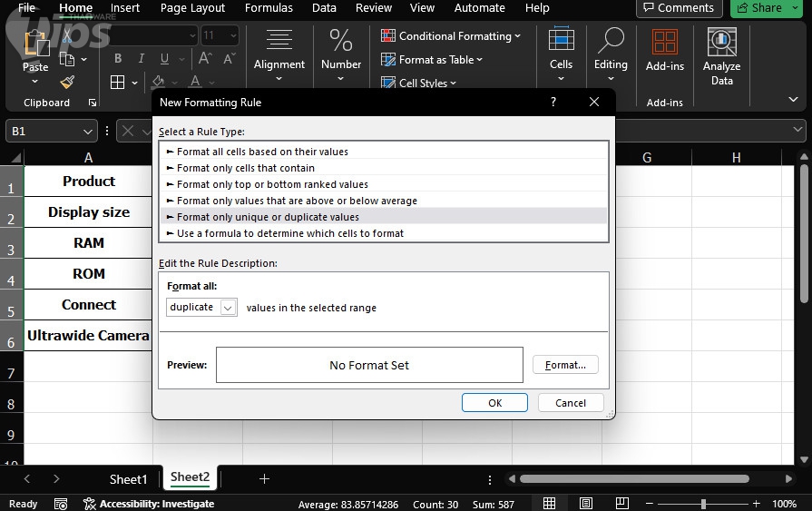Image resolution: width=812 pixels, height=511 pixels.
Task: Open the Formulas ribbon tab
Action: pos(269,8)
